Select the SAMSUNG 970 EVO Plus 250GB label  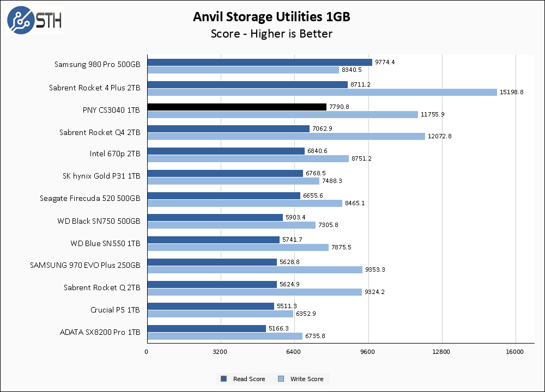[x=85, y=265]
